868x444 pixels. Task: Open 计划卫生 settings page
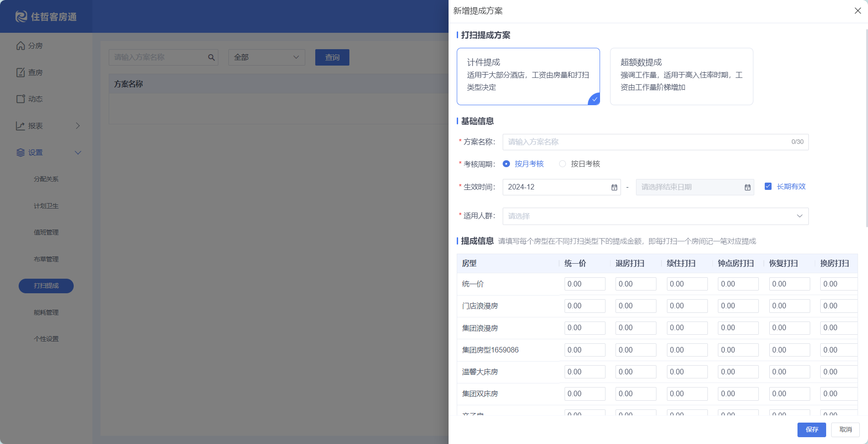coord(46,206)
